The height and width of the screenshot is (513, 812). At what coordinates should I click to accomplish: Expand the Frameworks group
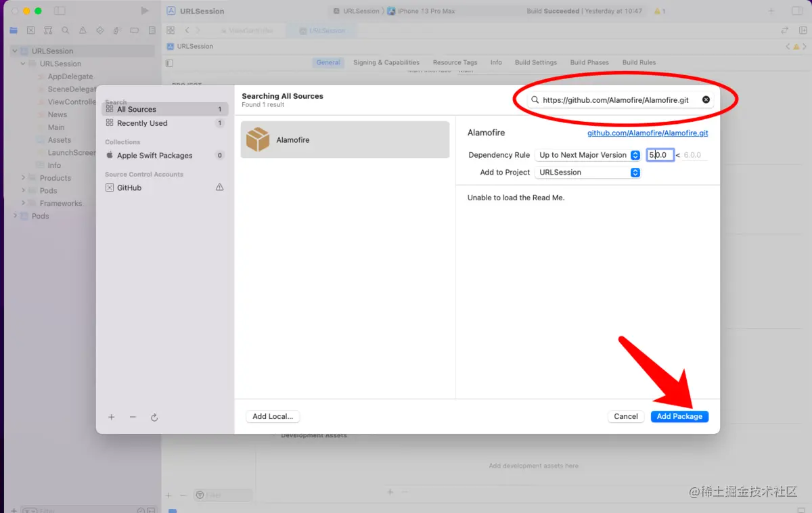[x=23, y=203]
